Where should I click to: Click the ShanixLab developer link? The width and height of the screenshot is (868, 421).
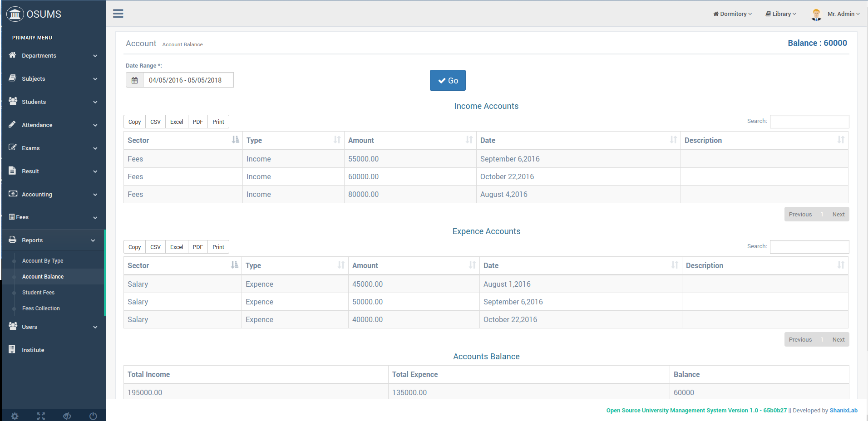pos(843,410)
